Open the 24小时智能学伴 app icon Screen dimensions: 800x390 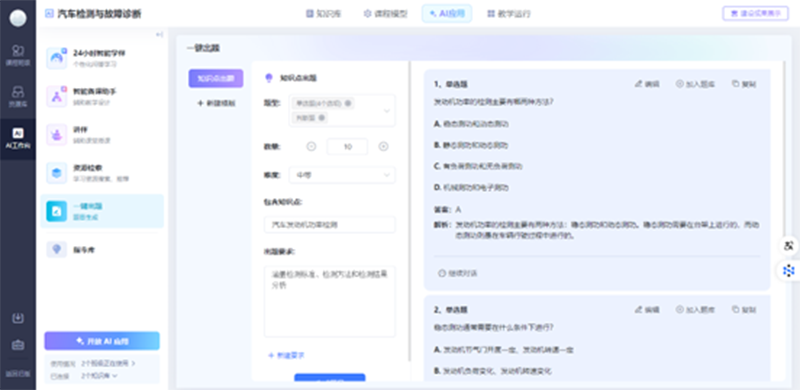57,58
